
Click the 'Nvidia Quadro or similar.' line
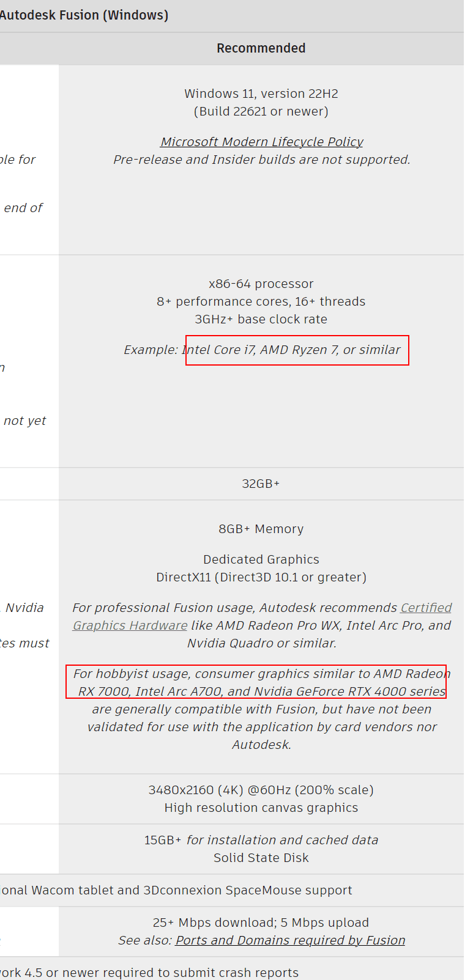coord(262,643)
